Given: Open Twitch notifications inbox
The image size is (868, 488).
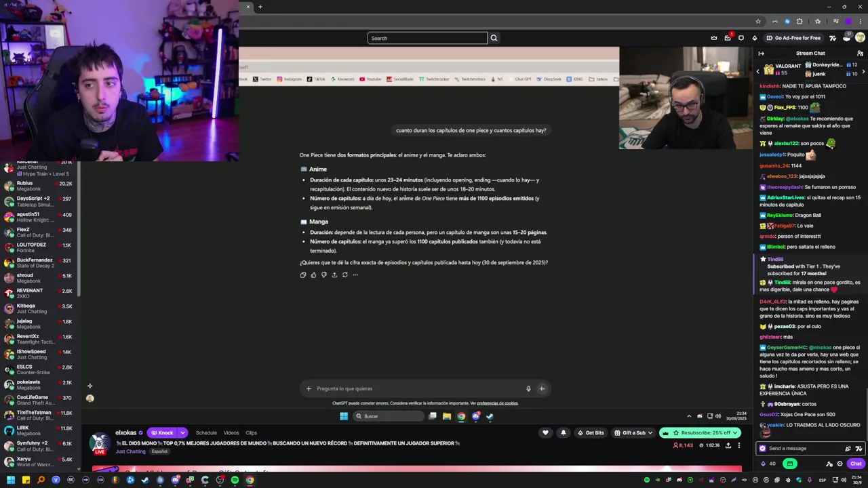Looking at the screenshot, I should 728,38.
